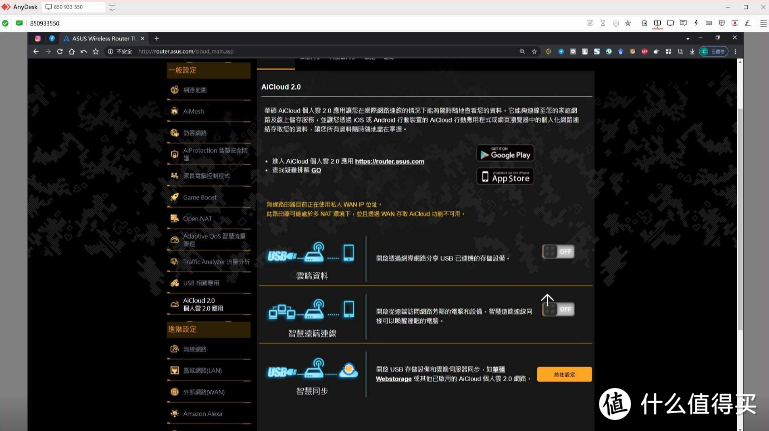Toggle the 智慧遠端連線 Smart Access switch
The width and height of the screenshot is (769, 431).
558,309
